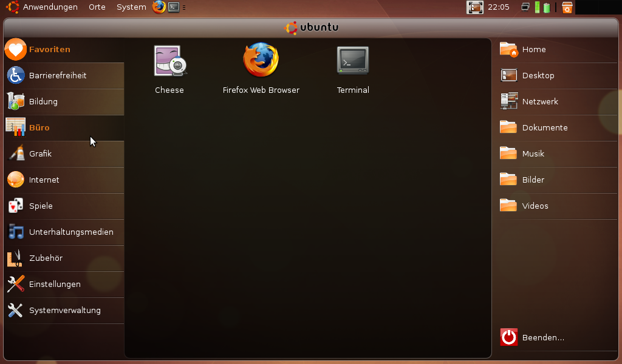Open the Grafik category
Image resolution: width=622 pixels, height=364 pixels.
64,154
